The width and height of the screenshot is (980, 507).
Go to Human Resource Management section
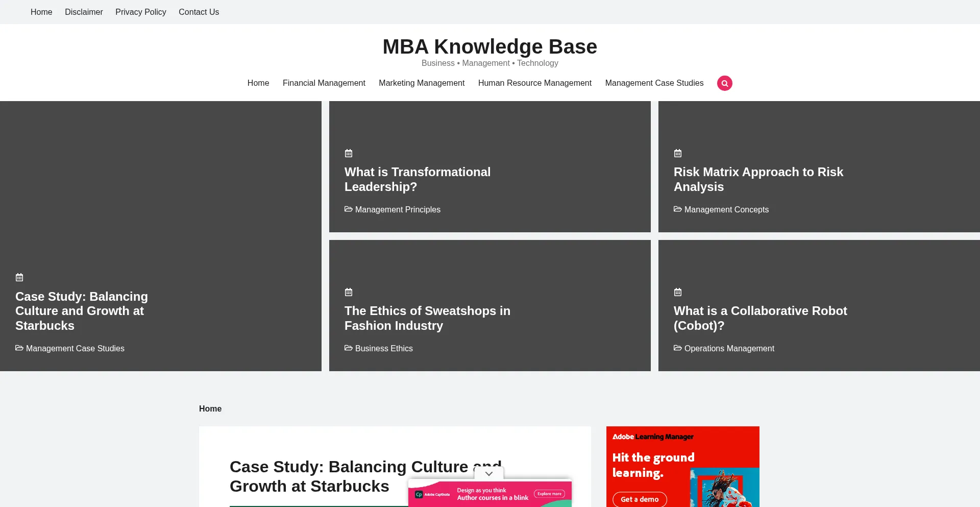(x=534, y=83)
